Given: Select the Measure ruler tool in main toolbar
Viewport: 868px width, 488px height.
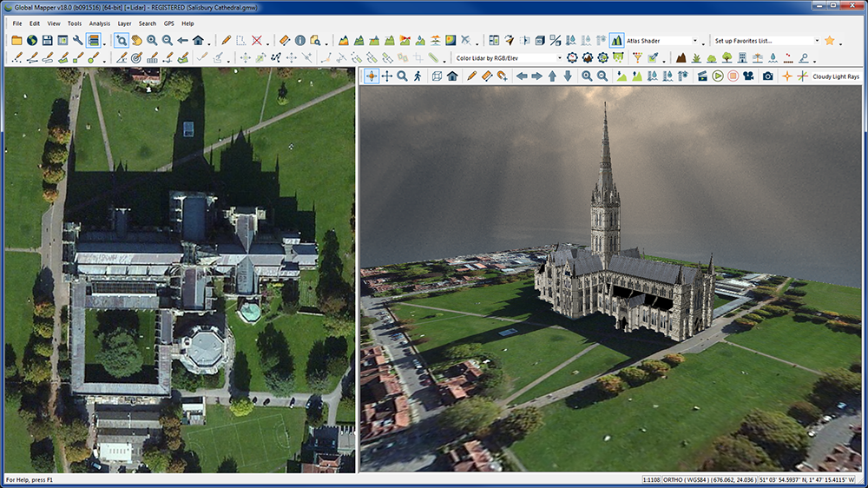Looking at the screenshot, I should point(285,41).
